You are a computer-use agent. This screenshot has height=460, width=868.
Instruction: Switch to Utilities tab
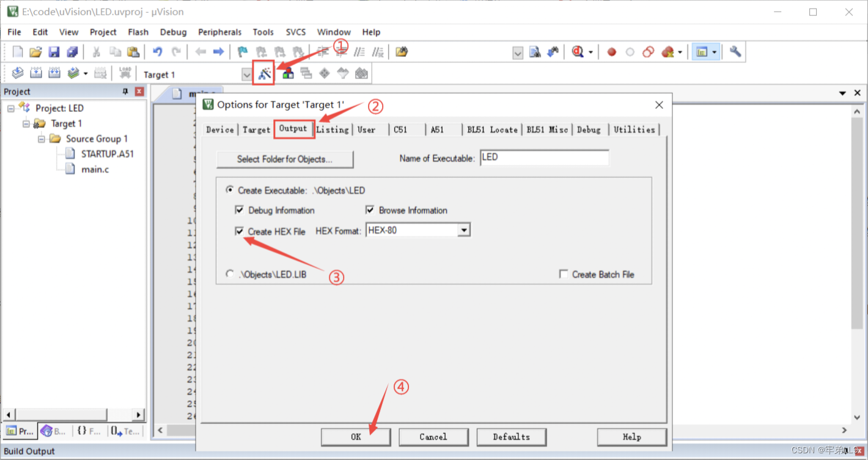[x=634, y=130]
